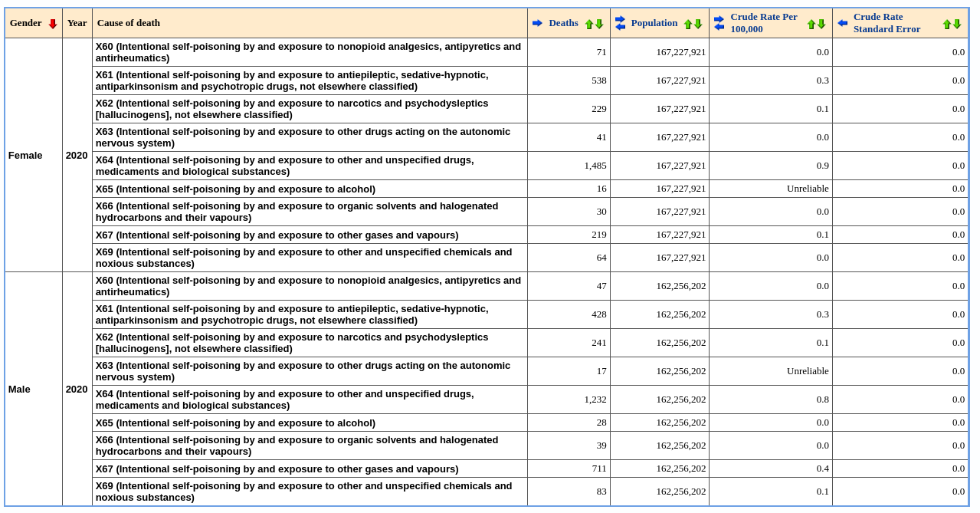Sort Crude Rate Standard Error descending
The width and height of the screenshot is (980, 513).
tap(957, 24)
